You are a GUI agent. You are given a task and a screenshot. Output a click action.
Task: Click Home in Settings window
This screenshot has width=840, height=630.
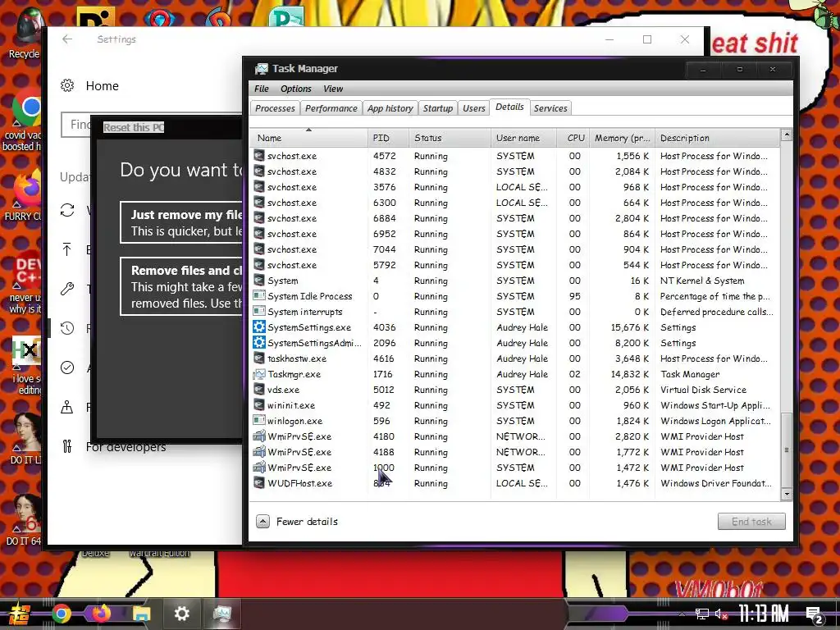coord(102,85)
